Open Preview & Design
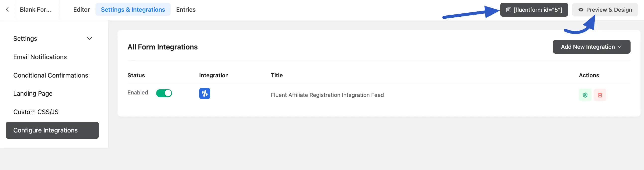The height and width of the screenshot is (170, 644). point(609,10)
